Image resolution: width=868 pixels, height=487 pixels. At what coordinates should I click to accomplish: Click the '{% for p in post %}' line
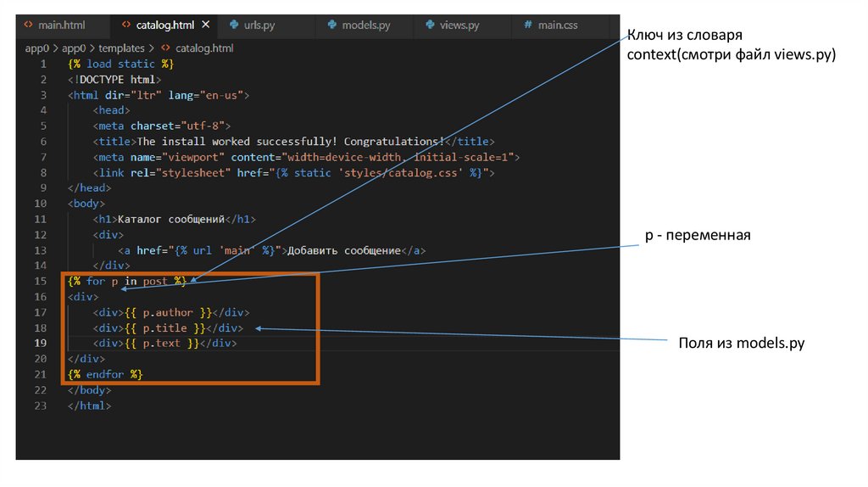pos(127,281)
